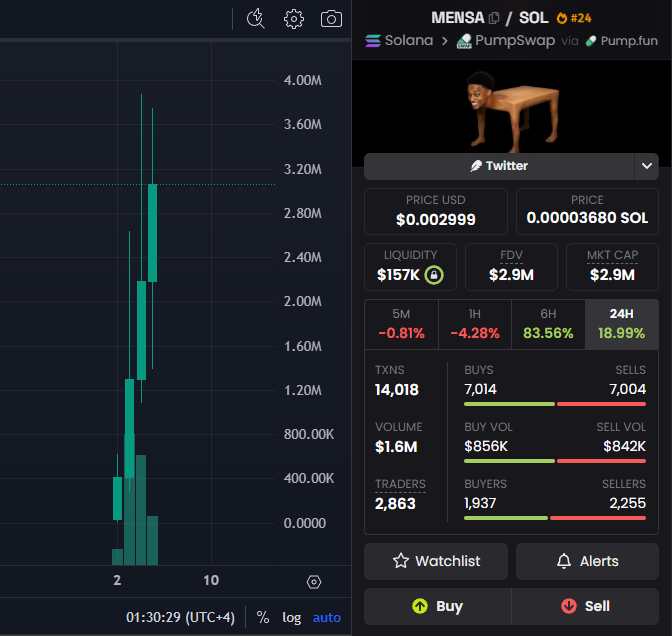Open the Twitter link button
This screenshot has width=672, height=636.
[x=499, y=166]
